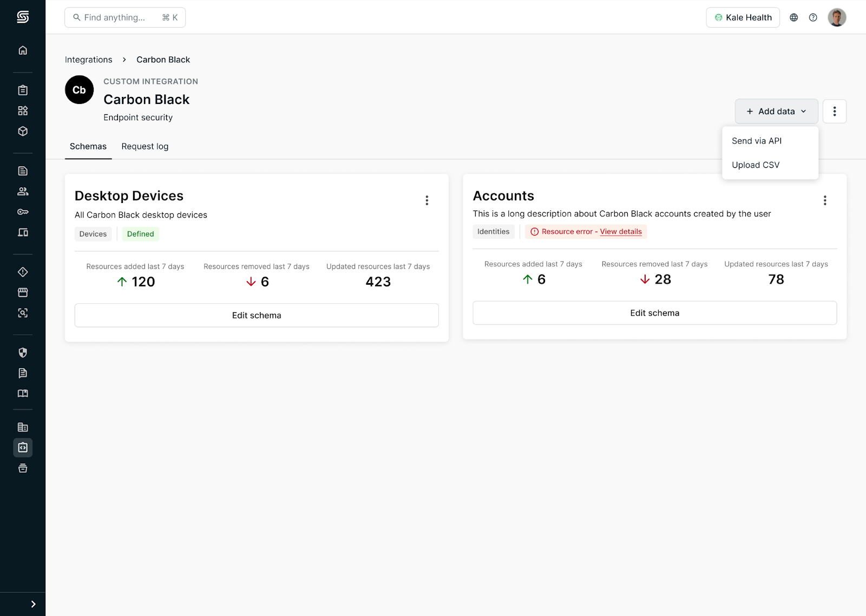
Task: Click the Carbon Black breadcrumb
Action: click(x=163, y=60)
